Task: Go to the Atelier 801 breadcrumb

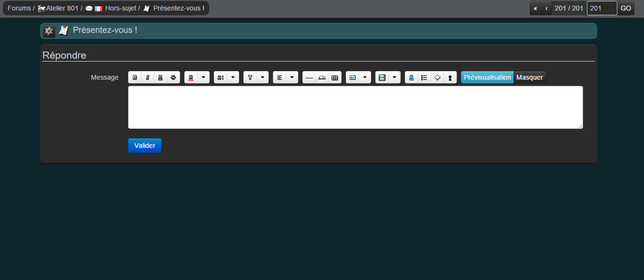Action: coord(58,8)
